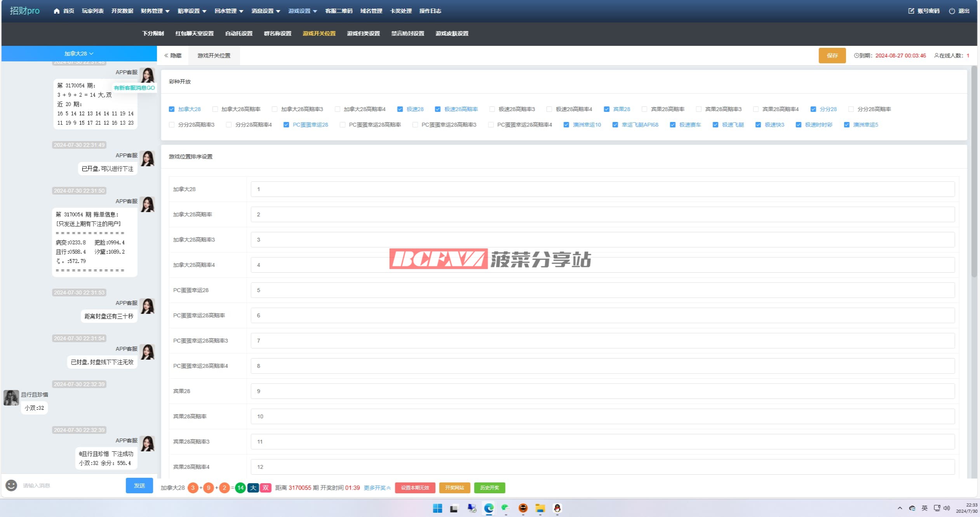This screenshot has height=517, width=980.
Task: Click the emoji smiley icon in chat
Action: coord(11,486)
